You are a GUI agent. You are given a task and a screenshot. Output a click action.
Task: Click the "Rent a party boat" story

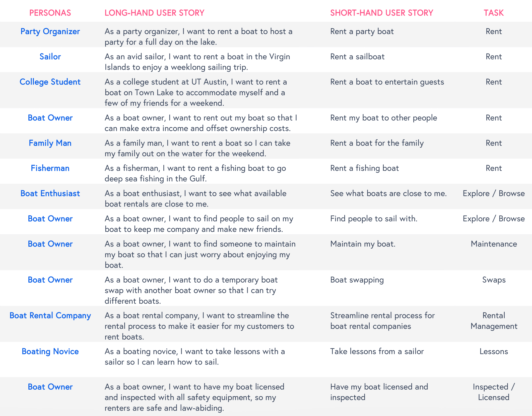(362, 31)
